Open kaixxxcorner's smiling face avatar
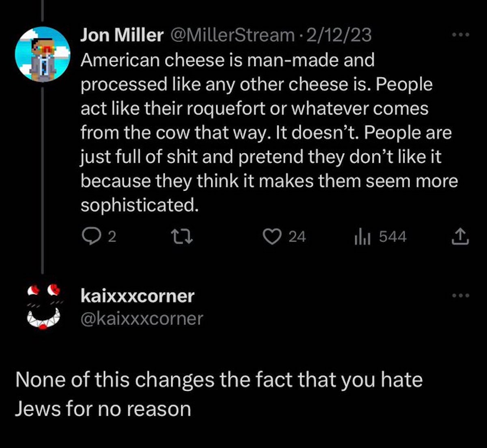The image size is (487, 448). (43, 307)
